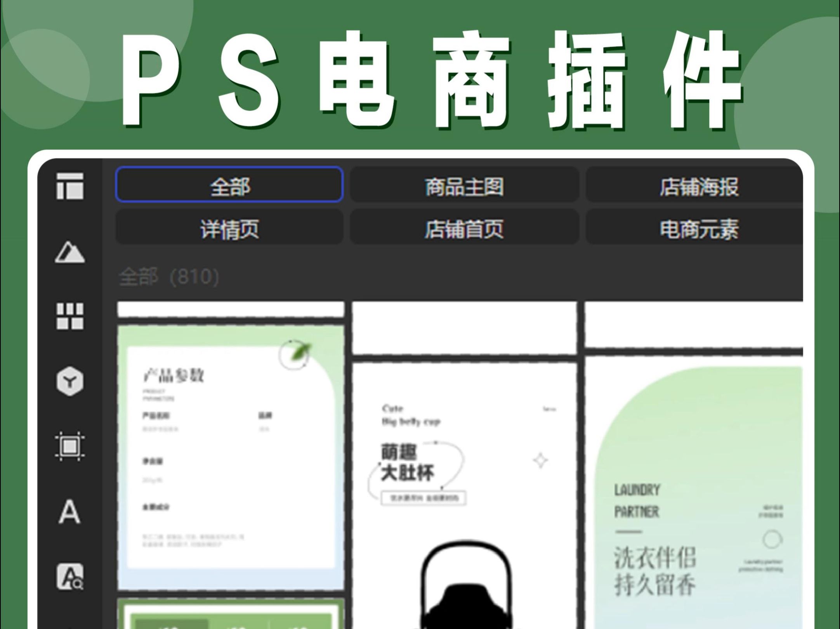Screen dimensions: 840x629
Task: Switch to the 商品主图 category
Action: pyautogui.click(x=464, y=184)
